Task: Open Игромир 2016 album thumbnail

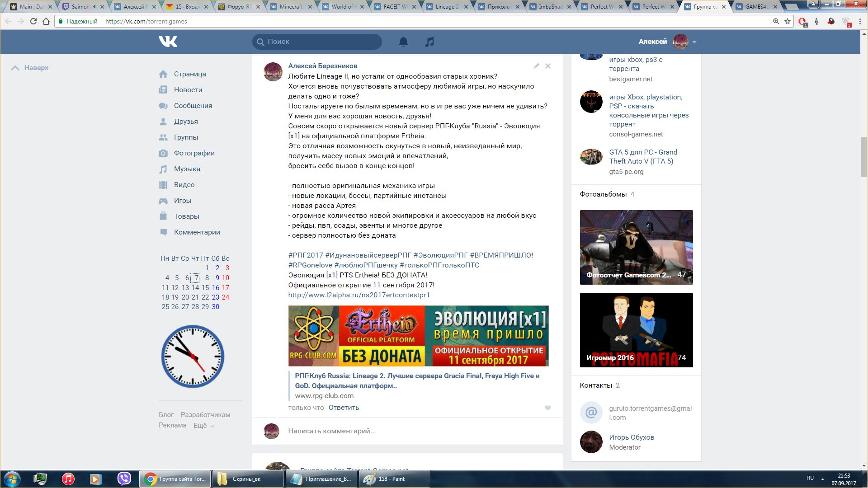Action: 636,330
